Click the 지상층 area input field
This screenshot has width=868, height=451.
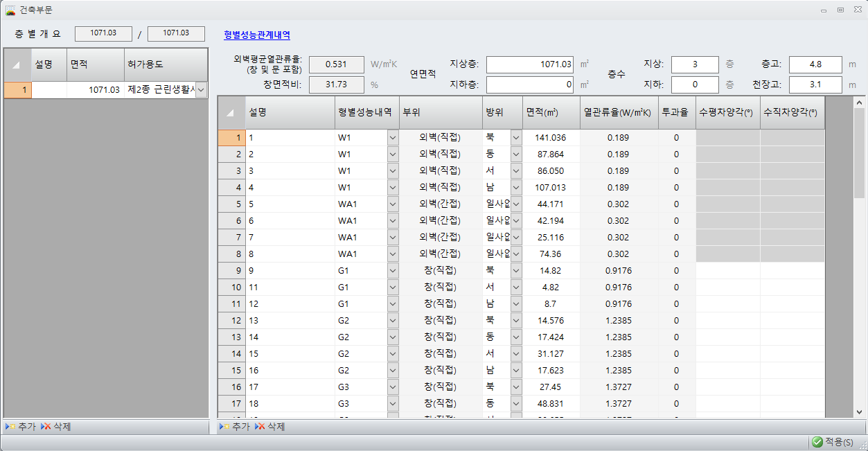(530, 64)
